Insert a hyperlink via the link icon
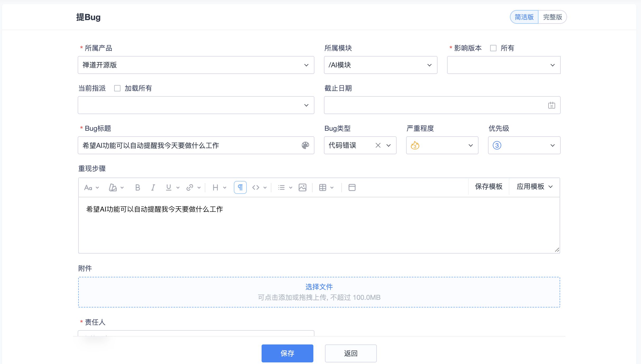The width and height of the screenshot is (641, 364). click(190, 188)
